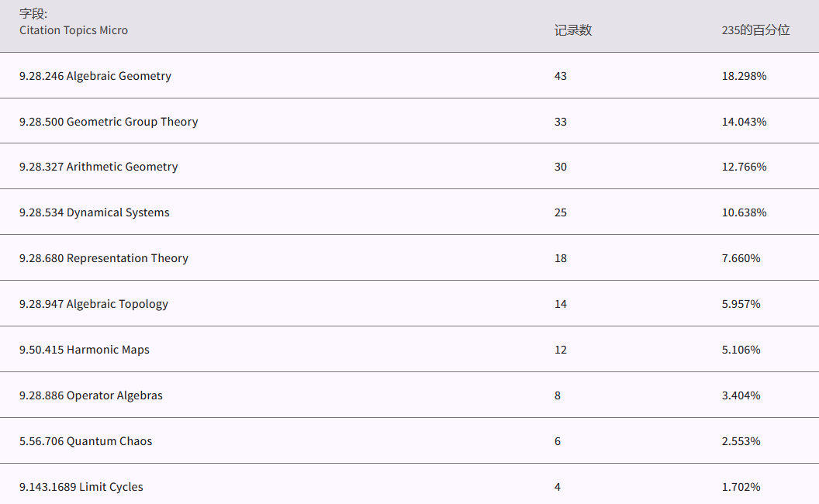The height and width of the screenshot is (504, 819).
Task: Open the 9.28.500 Geometric Group Theory topic
Action: point(109,122)
